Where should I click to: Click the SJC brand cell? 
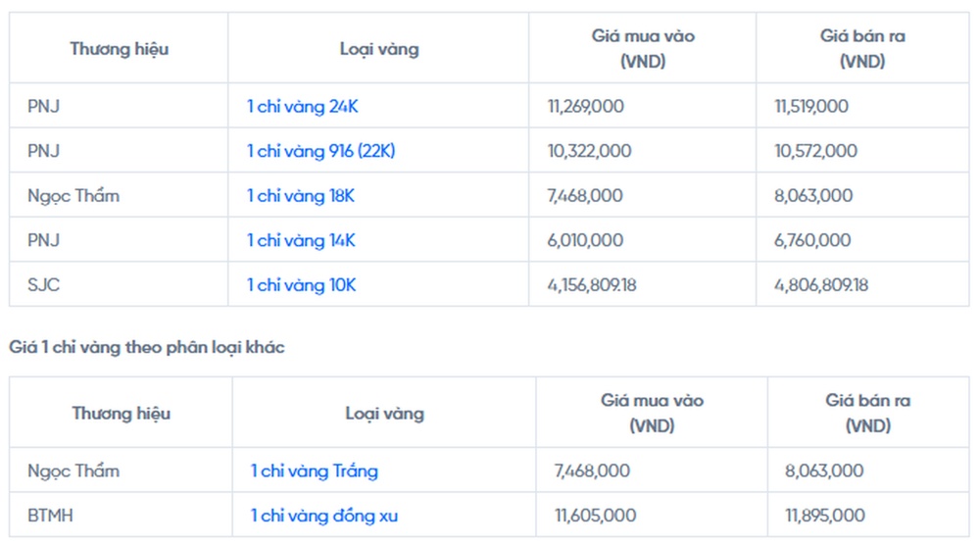(x=119, y=284)
